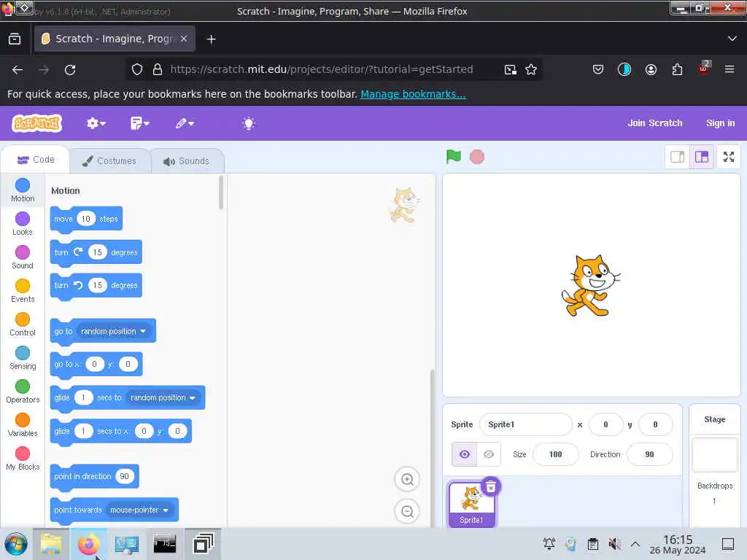This screenshot has width=747, height=560.
Task: Click the Sprite name field Sprite1
Action: (x=525, y=424)
